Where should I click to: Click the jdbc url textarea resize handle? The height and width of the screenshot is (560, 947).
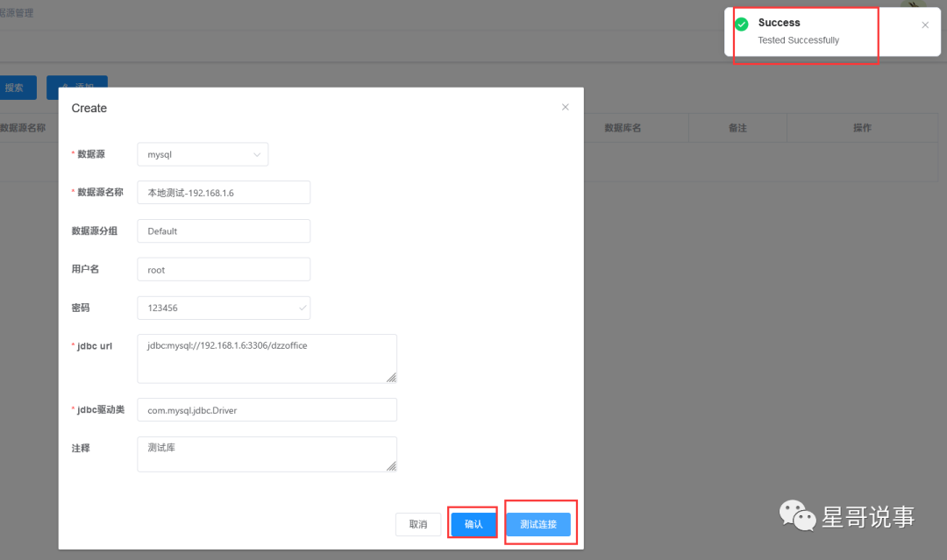click(x=391, y=377)
